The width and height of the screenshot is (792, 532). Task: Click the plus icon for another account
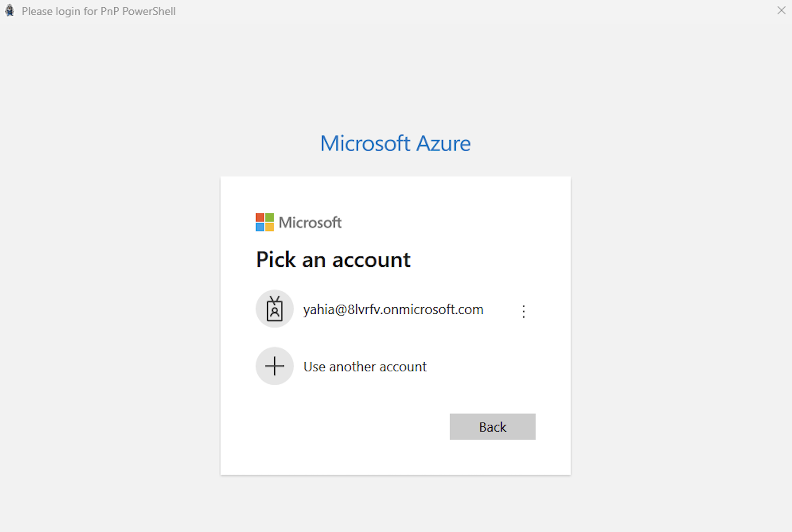point(274,366)
